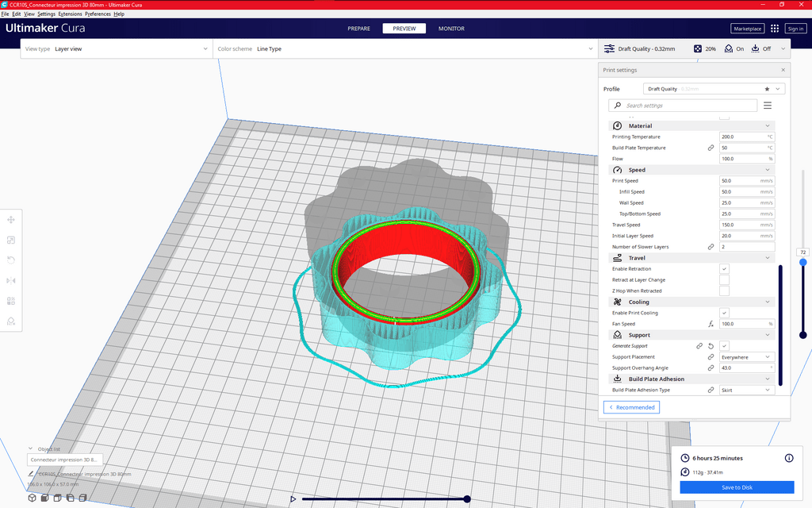Click the Sign in button
Image resolution: width=812 pixels, height=508 pixels.
pyautogui.click(x=795, y=29)
